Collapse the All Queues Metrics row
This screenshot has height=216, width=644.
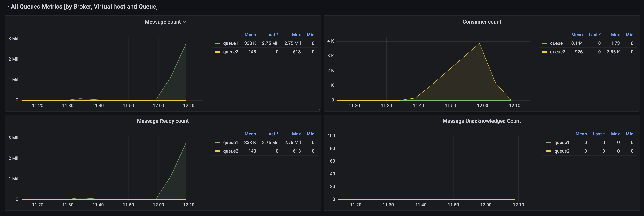click(8, 7)
